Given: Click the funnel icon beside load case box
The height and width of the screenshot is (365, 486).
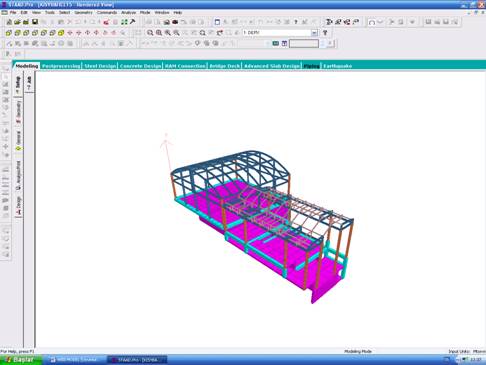Looking at the screenshot, I should coord(325,33).
